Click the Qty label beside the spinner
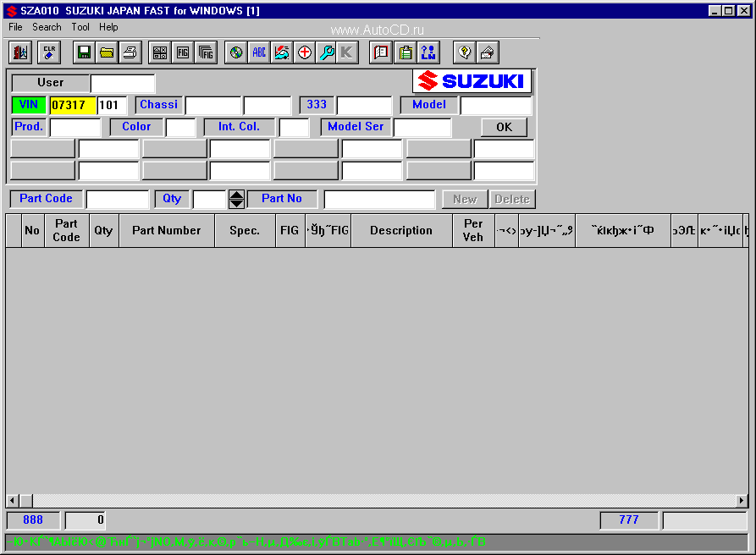The image size is (756, 555). point(172,199)
